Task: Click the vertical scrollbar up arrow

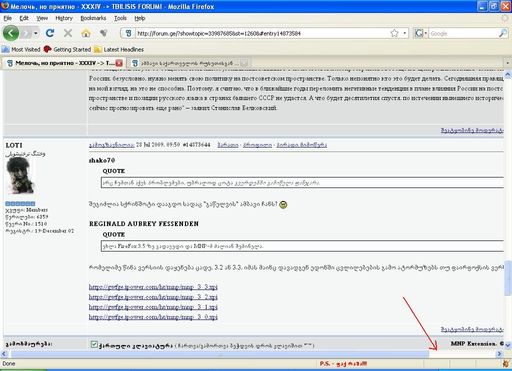Action: [508, 74]
